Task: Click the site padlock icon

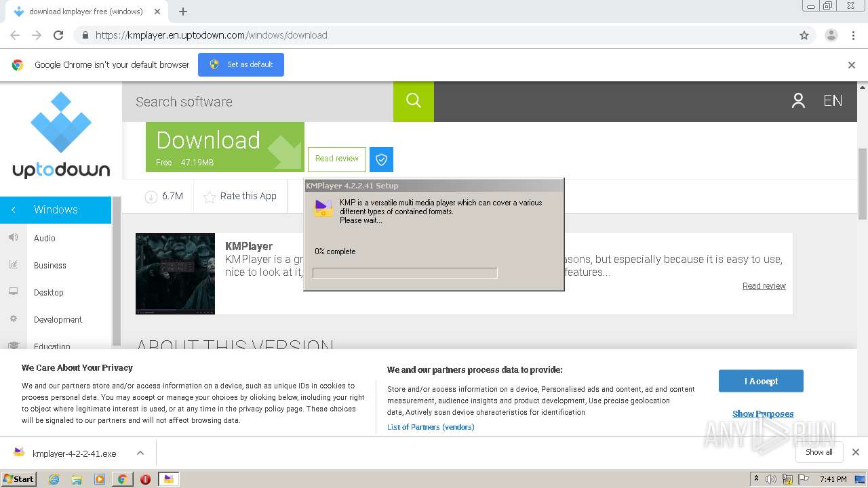Action: tap(85, 35)
